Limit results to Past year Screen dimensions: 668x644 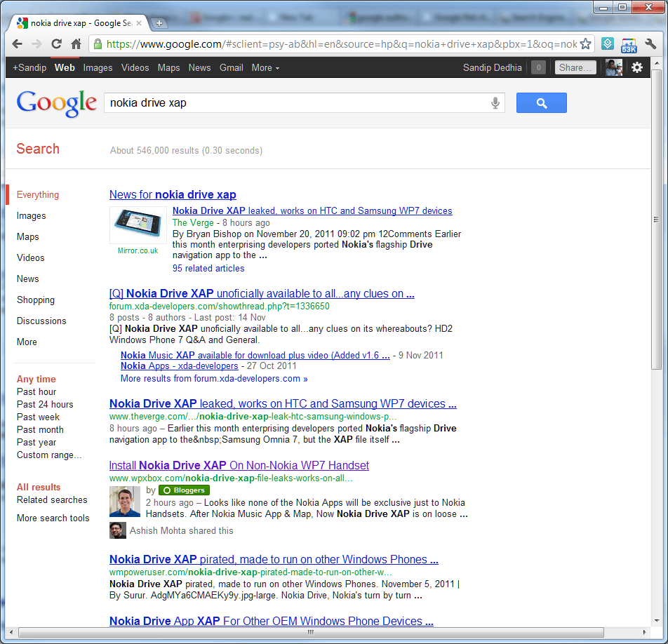(36, 443)
